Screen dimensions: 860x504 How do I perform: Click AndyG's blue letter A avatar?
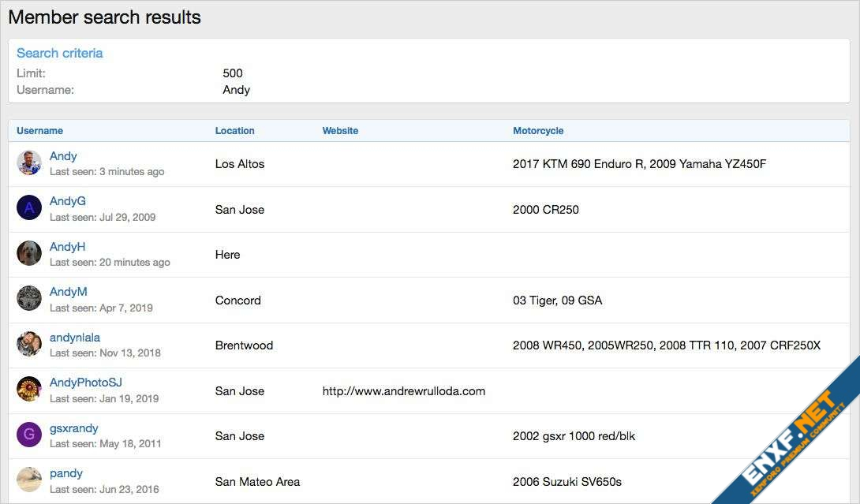[29, 208]
